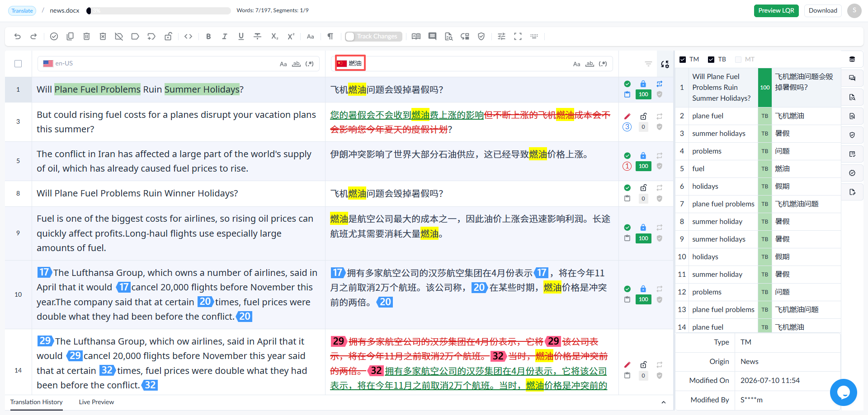Enable the MT checkbox
The width and height of the screenshot is (868, 415).
pos(738,59)
